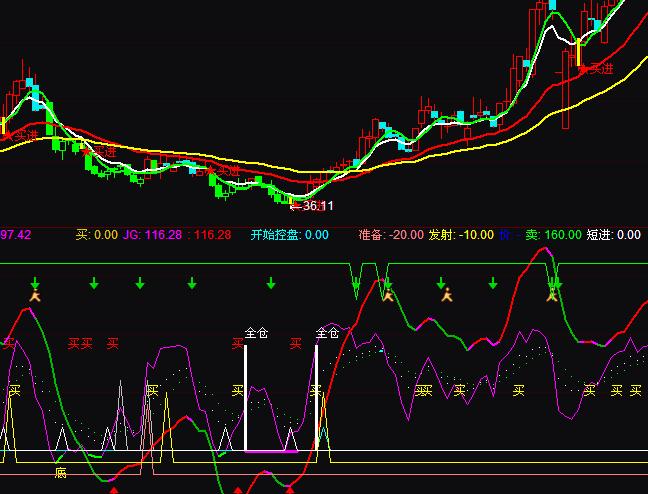Click the first 全仓 signal label
The height and width of the screenshot is (494, 648).
256,333
